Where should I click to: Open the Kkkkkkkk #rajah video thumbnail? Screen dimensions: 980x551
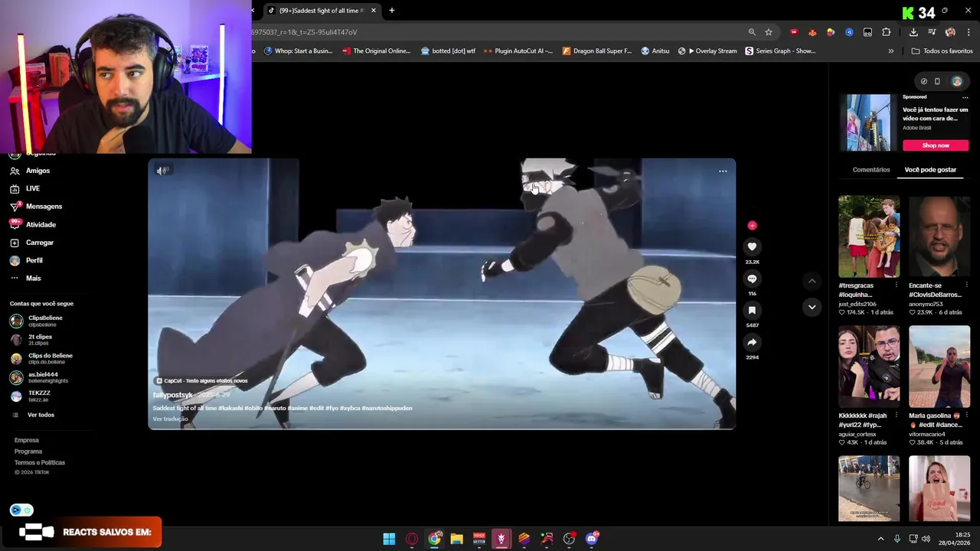point(869,367)
